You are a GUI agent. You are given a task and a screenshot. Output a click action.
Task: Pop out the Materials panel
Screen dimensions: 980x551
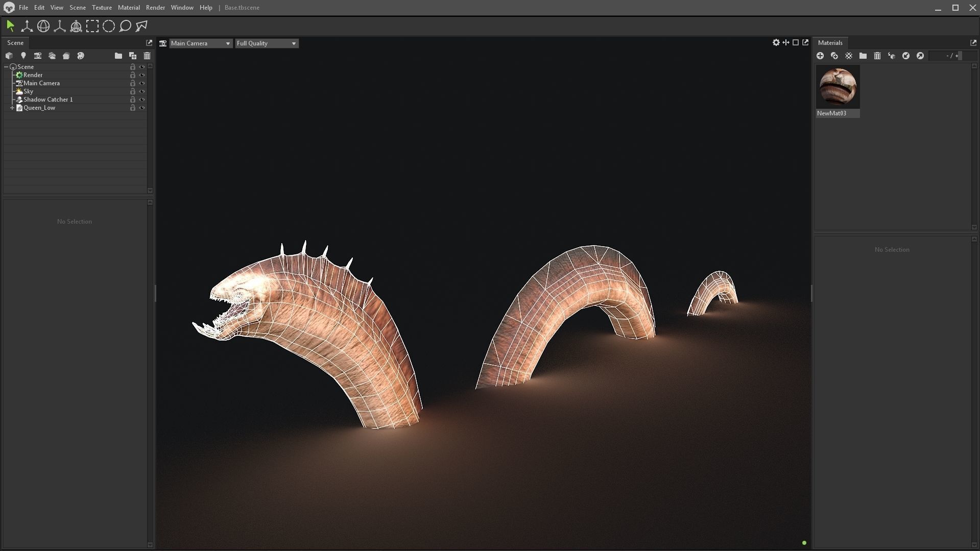click(973, 43)
